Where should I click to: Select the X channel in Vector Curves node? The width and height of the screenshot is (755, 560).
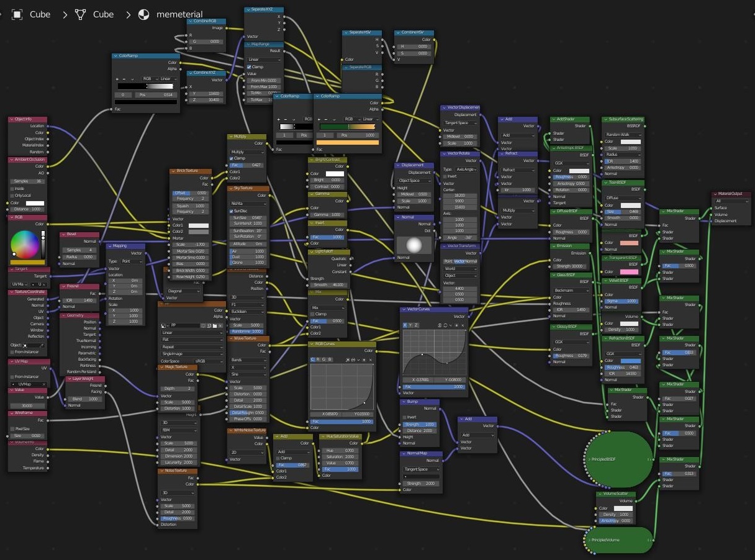[x=405, y=325]
